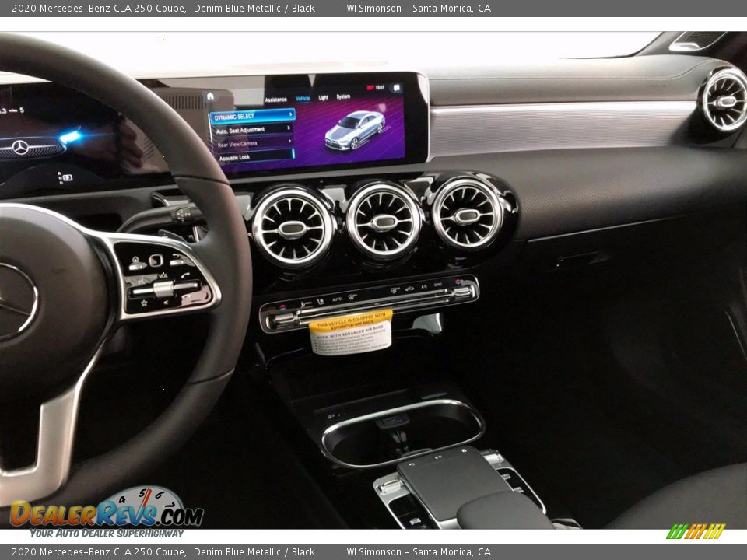The image size is (747, 560).
Task: Tap the steering wheel back button
Action: 177,260
